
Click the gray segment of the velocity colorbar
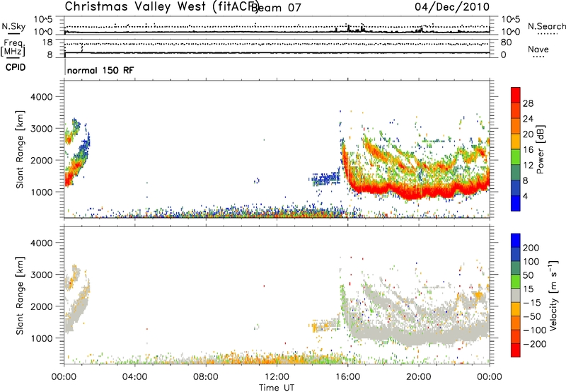pyautogui.click(x=516, y=295)
